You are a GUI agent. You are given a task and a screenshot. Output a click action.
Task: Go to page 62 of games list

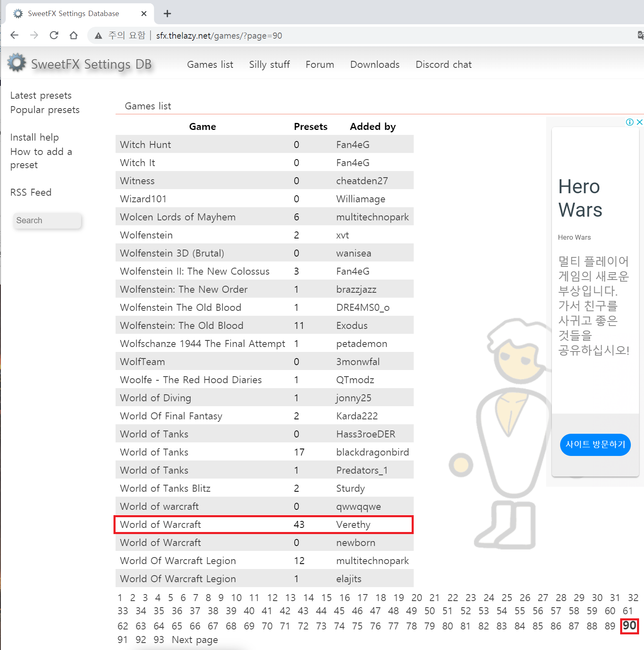[x=123, y=626]
